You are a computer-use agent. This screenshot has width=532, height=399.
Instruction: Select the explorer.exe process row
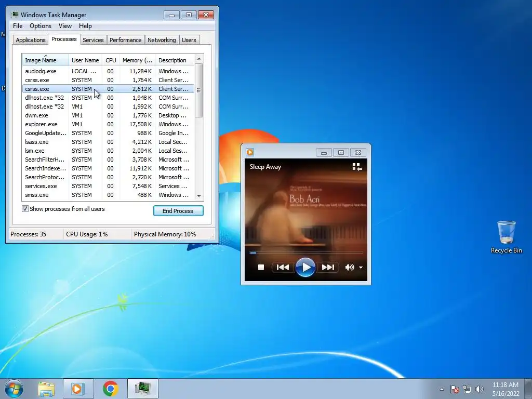pyautogui.click(x=108, y=124)
